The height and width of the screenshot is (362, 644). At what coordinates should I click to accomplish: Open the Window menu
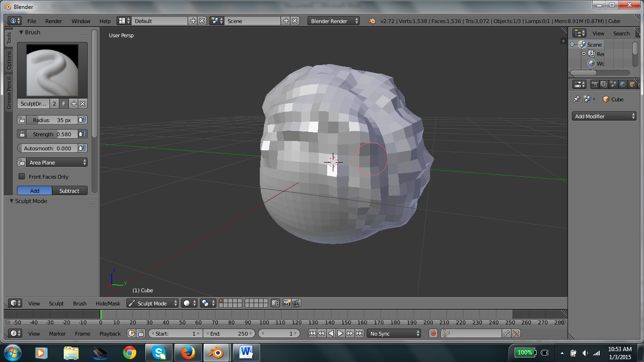[x=81, y=21]
